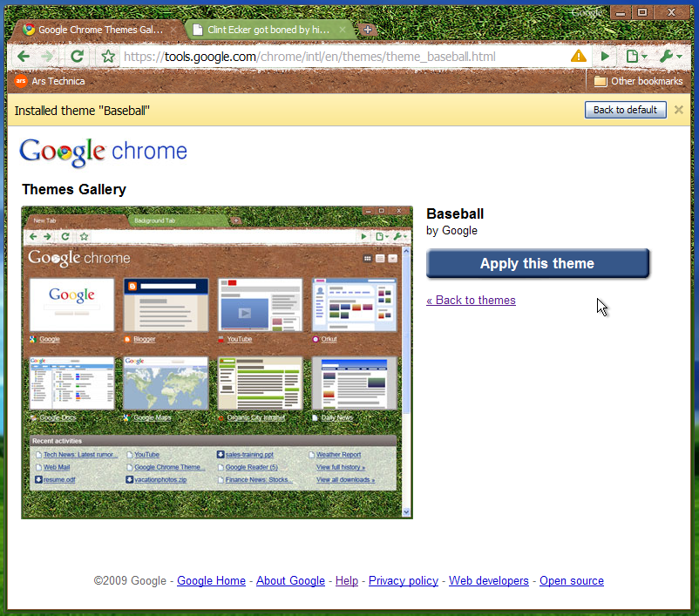Open the page menu dropdown
Image resolution: width=699 pixels, height=616 pixels.
(x=636, y=56)
